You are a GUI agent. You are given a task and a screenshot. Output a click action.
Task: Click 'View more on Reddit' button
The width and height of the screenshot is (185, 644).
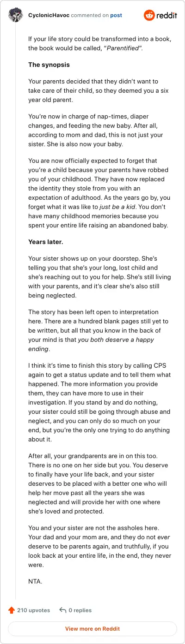pos(92,628)
